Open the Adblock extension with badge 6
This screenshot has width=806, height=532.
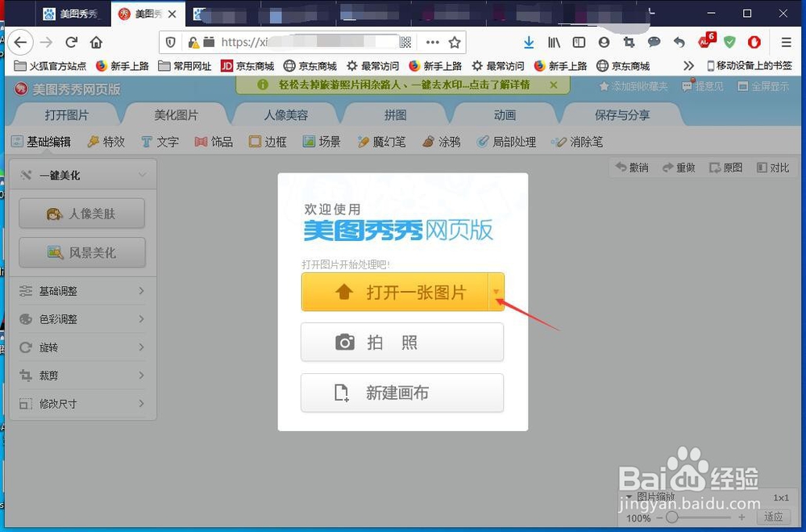706,41
